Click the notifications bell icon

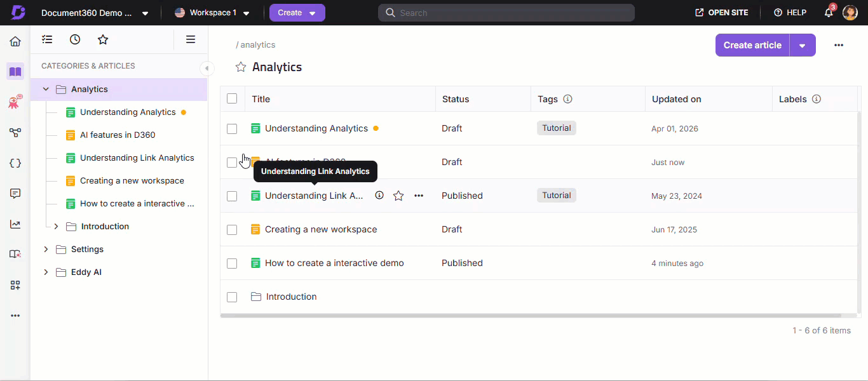tap(829, 13)
